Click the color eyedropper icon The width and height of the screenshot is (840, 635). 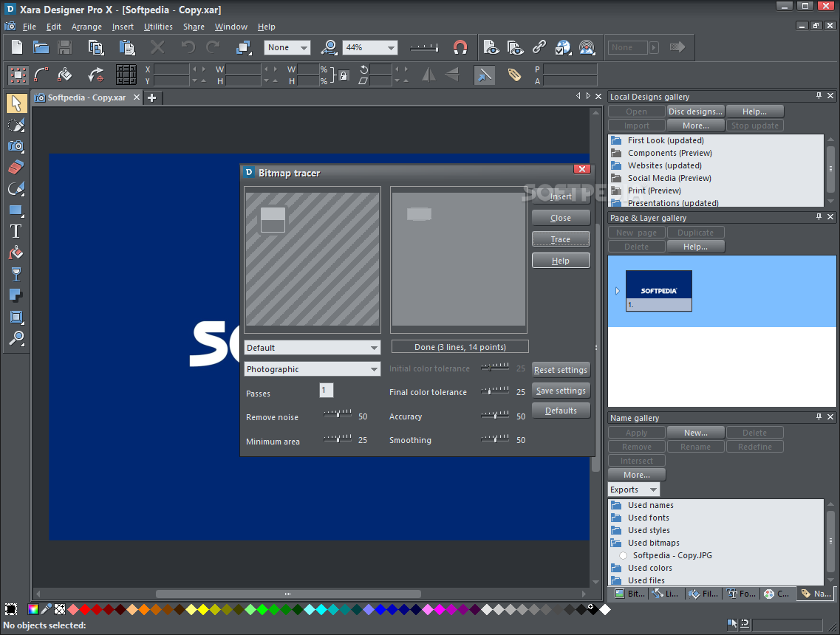point(47,609)
